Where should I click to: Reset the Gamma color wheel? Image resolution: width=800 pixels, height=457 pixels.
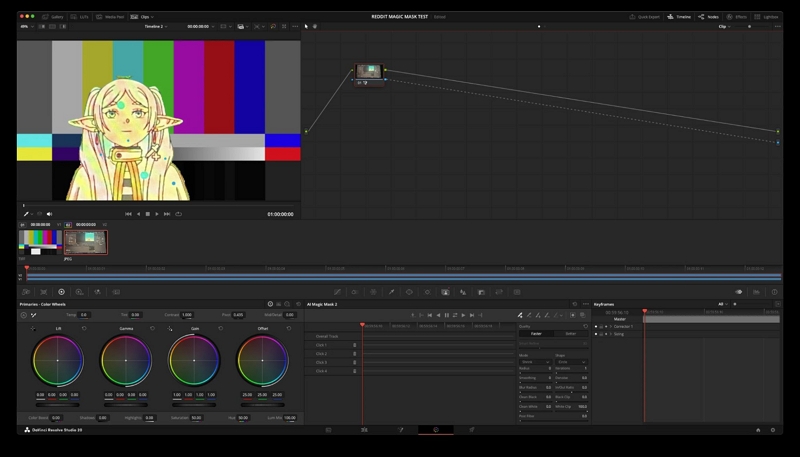pyautogui.click(x=152, y=328)
